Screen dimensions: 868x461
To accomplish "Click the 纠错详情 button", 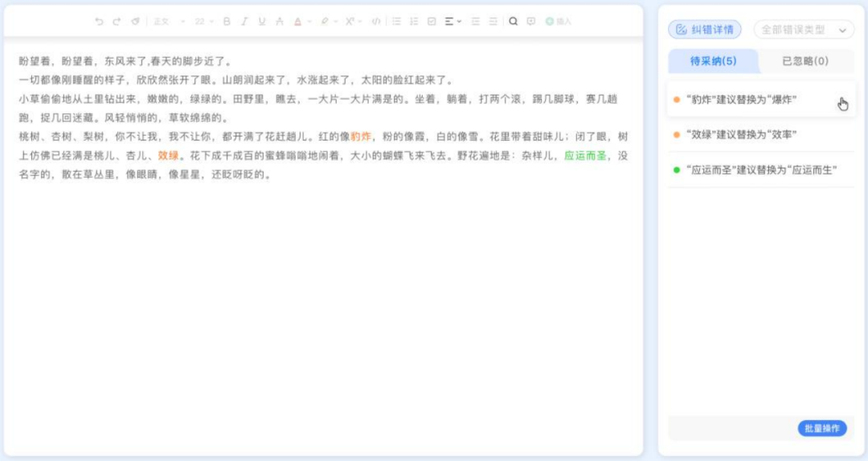I will 705,30.
